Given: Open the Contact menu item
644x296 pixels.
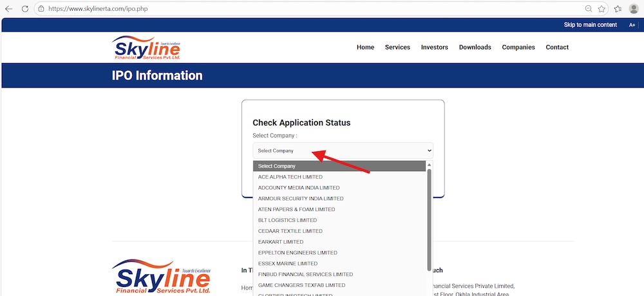Looking at the screenshot, I should pos(557,47).
